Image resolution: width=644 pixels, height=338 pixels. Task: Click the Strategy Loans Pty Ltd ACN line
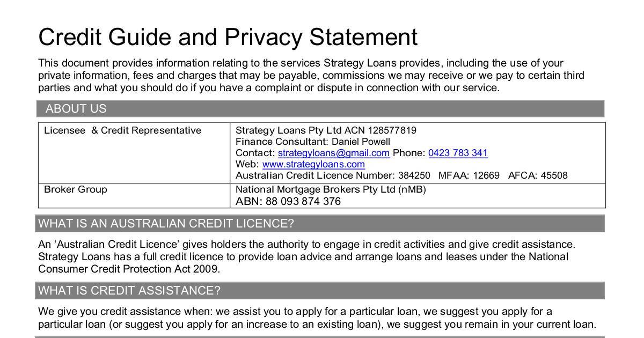(x=326, y=130)
